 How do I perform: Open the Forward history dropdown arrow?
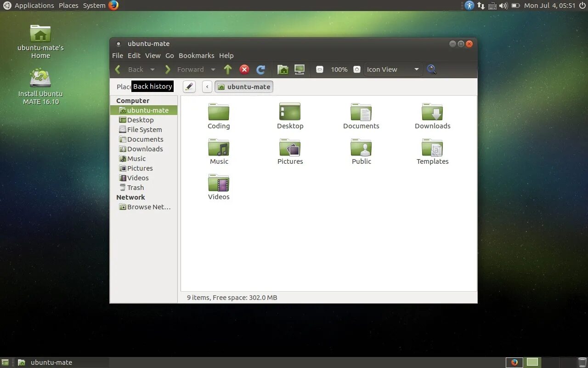pyautogui.click(x=213, y=69)
